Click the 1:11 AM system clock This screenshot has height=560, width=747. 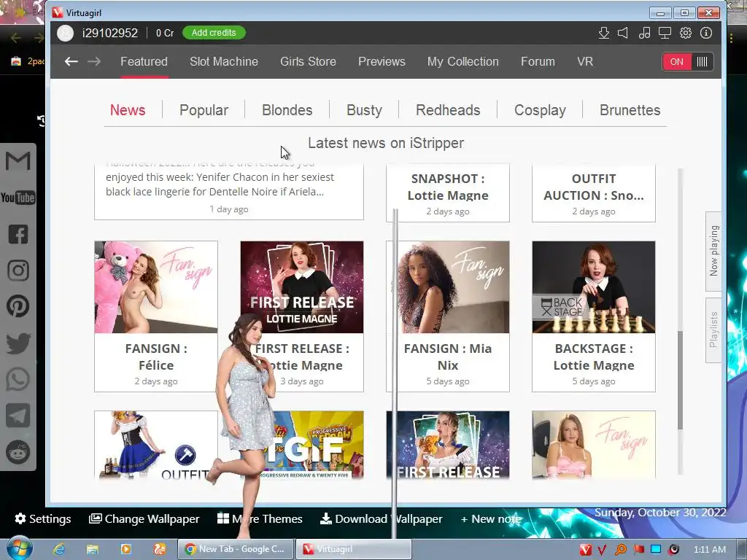click(709, 550)
